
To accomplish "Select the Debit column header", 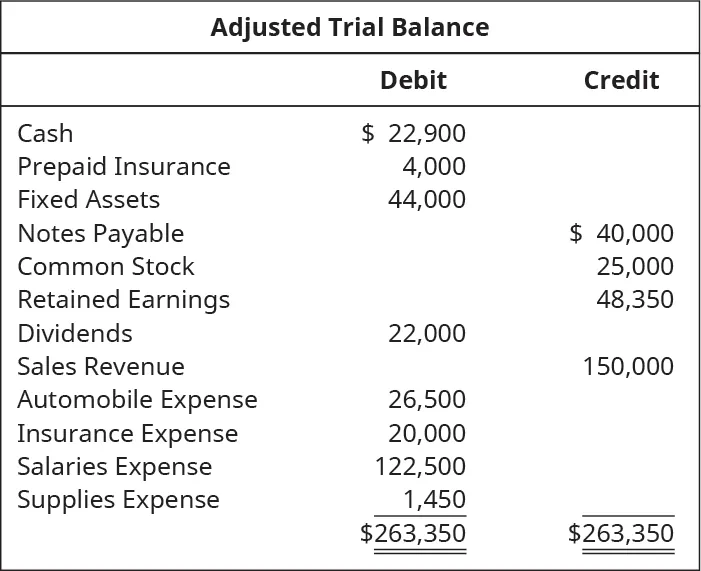I will [x=413, y=80].
